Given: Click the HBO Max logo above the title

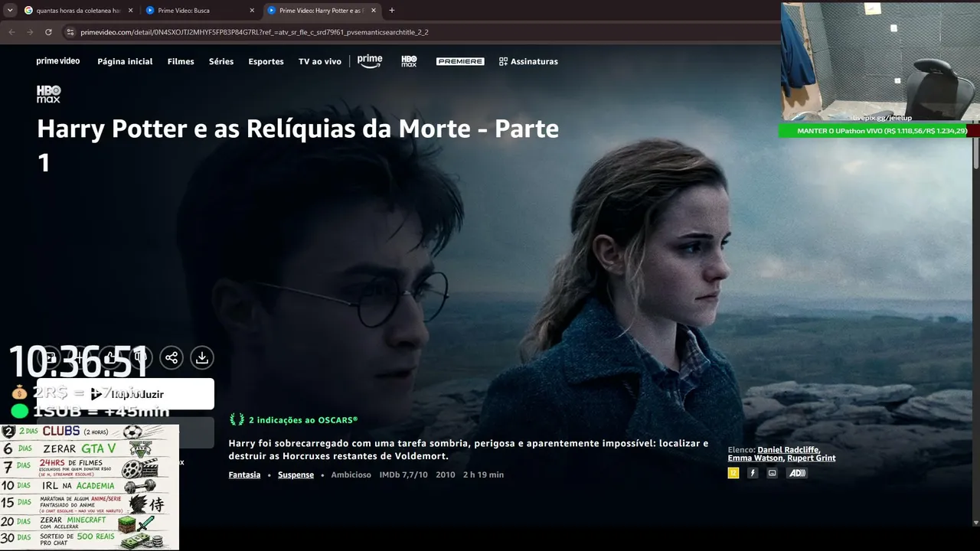Looking at the screenshot, I should click(x=48, y=94).
